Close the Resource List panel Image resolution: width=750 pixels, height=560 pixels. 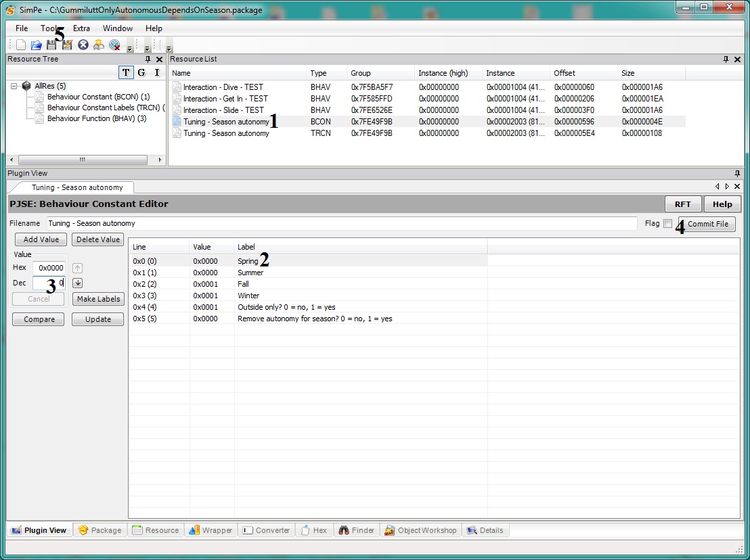coord(737,60)
